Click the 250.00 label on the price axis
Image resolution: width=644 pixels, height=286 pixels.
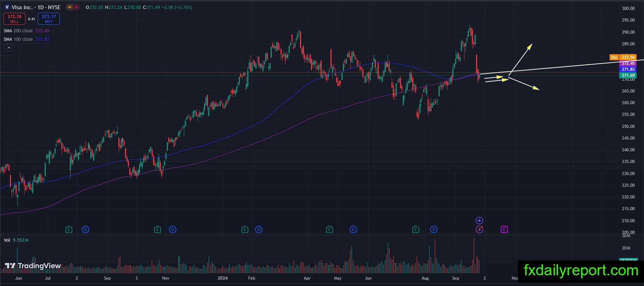[x=628, y=127]
